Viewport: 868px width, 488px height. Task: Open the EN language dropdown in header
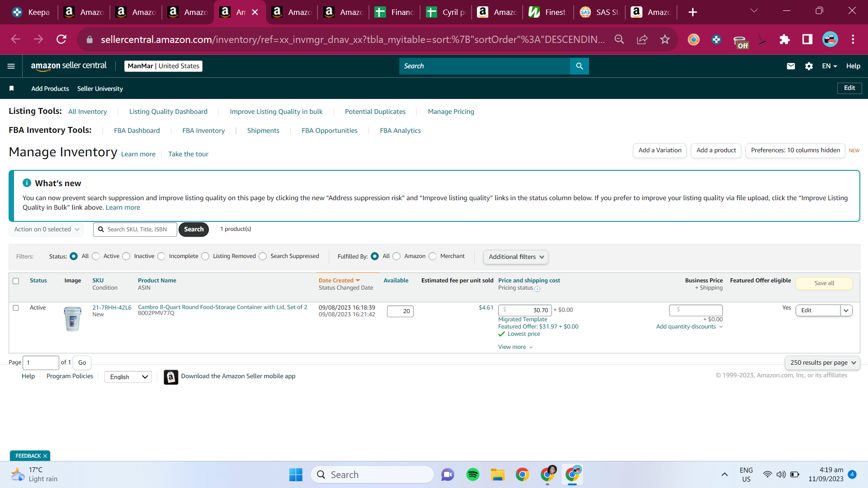click(830, 66)
